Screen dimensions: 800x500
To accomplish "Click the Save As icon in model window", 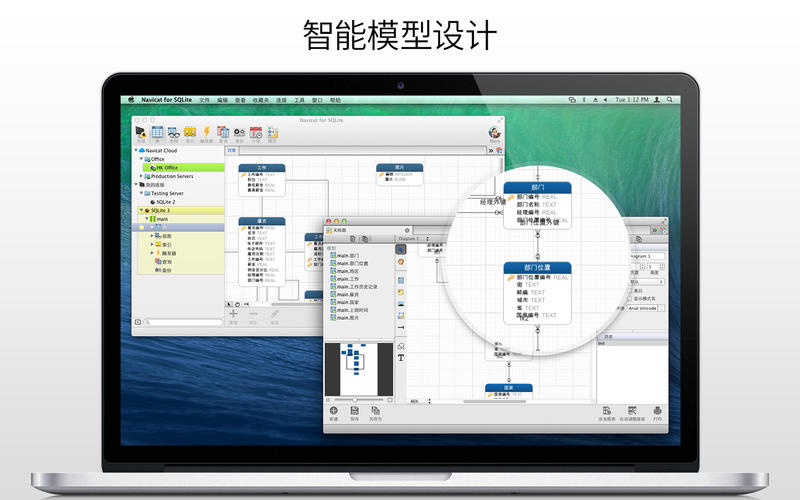I will (376, 411).
